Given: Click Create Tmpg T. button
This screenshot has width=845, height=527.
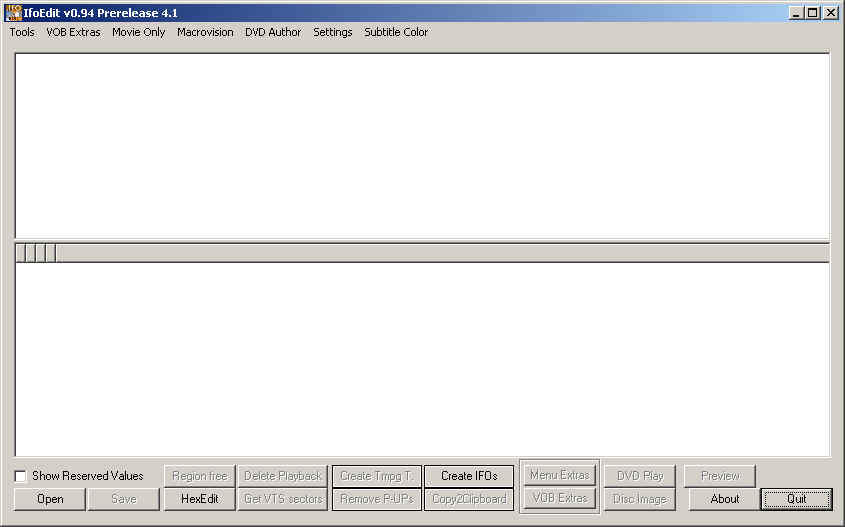Looking at the screenshot, I should [x=377, y=476].
